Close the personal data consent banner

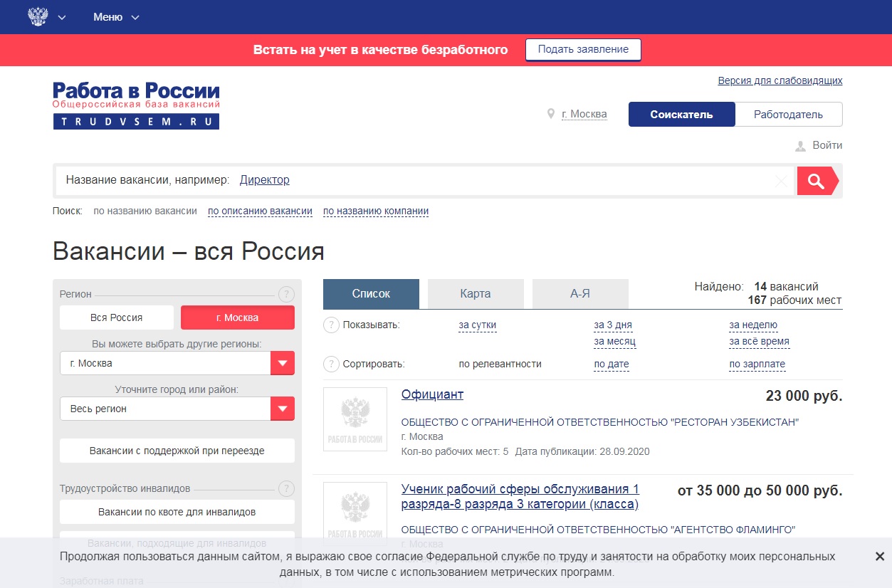point(880,557)
